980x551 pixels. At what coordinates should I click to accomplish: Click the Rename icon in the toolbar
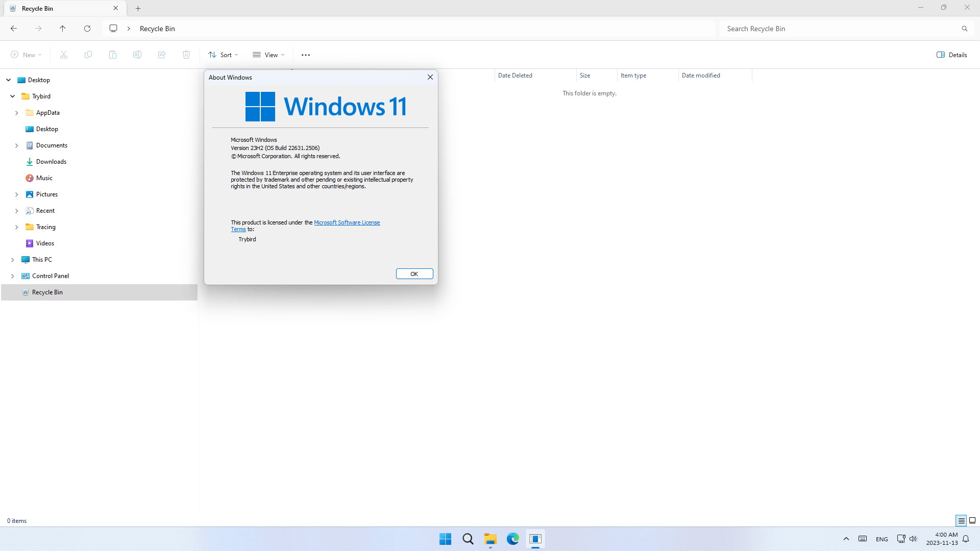tap(137, 55)
